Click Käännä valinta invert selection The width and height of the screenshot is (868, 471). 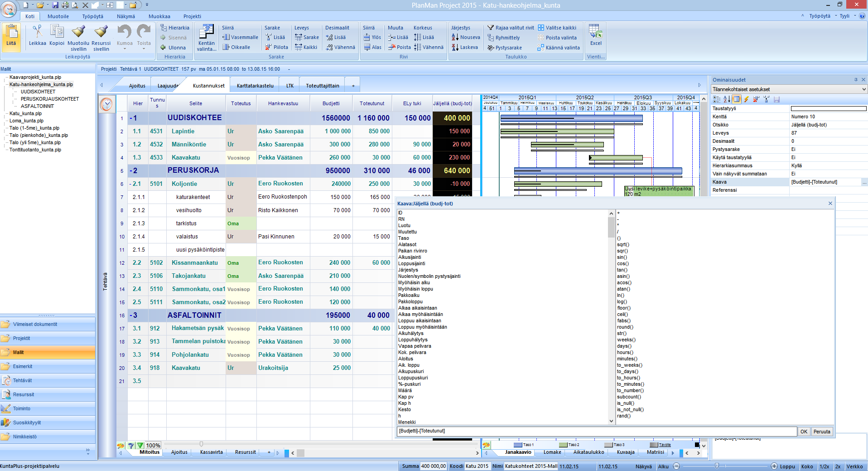coord(559,48)
